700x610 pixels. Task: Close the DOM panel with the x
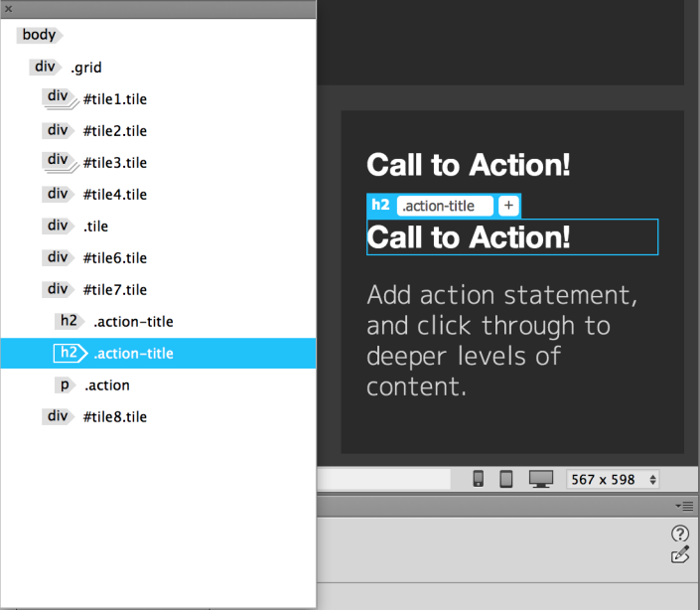tap(9, 8)
